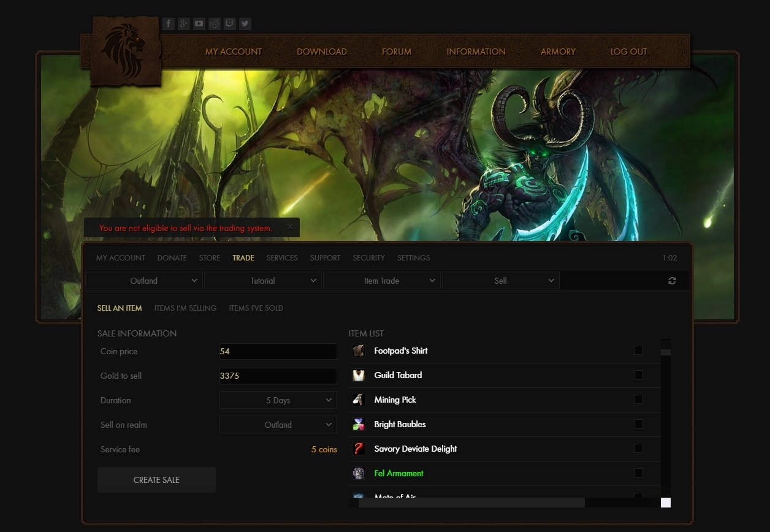Switch to the SECURITY tab

[369, 258]
